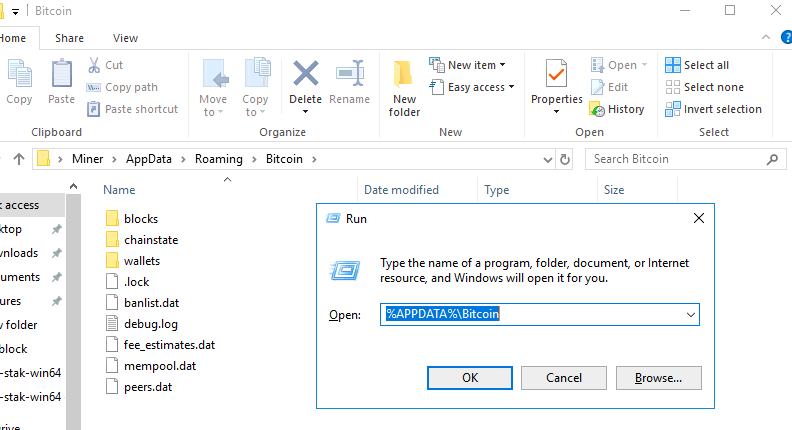792x430 pixels.
Task: Open the Easy access dropdown
Action: click(x=472, y=87)
